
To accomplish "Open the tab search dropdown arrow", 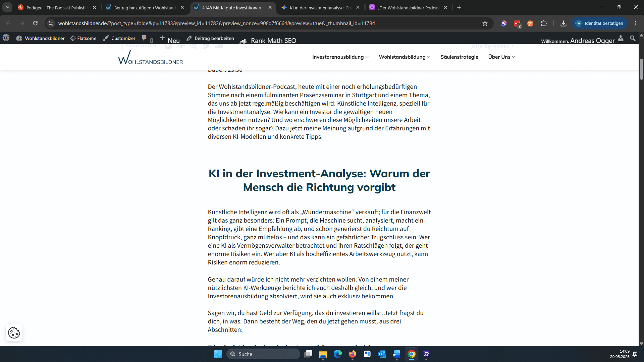I will (7, 7).
